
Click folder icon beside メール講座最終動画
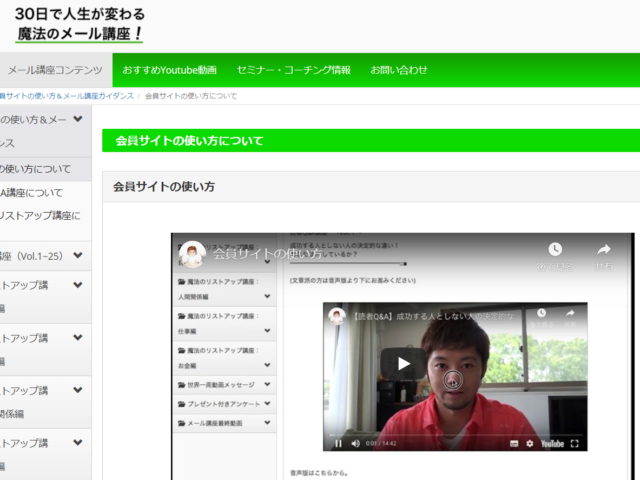[182, 423]
